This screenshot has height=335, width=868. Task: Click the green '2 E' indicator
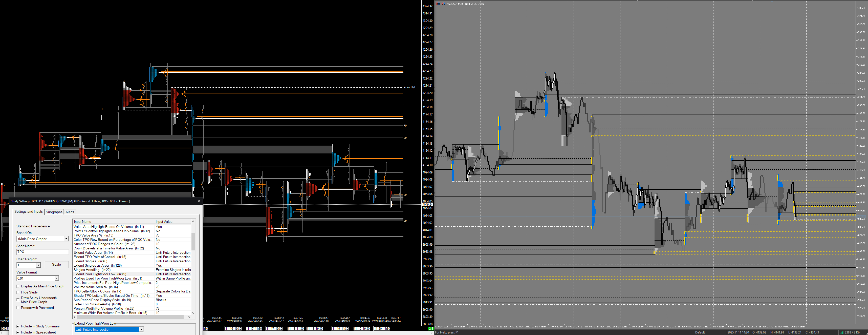(x=431, y=329)
